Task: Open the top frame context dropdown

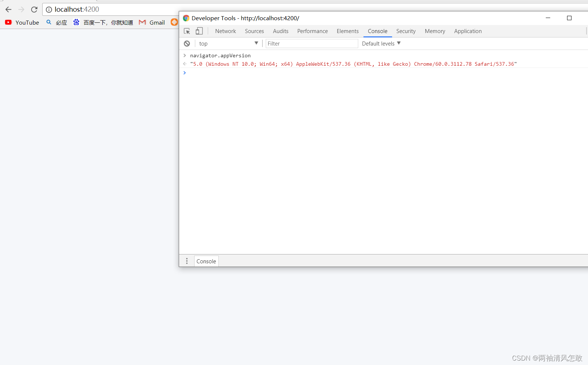Action: tap(228, 43)
